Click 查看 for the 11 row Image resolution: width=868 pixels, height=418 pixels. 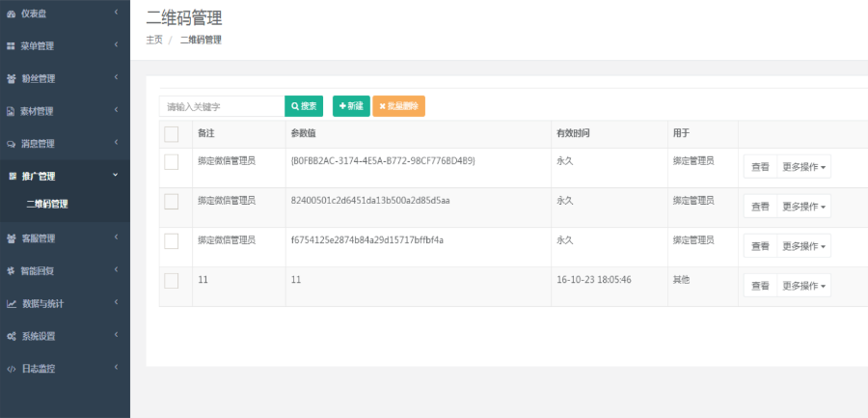point(760,286)
